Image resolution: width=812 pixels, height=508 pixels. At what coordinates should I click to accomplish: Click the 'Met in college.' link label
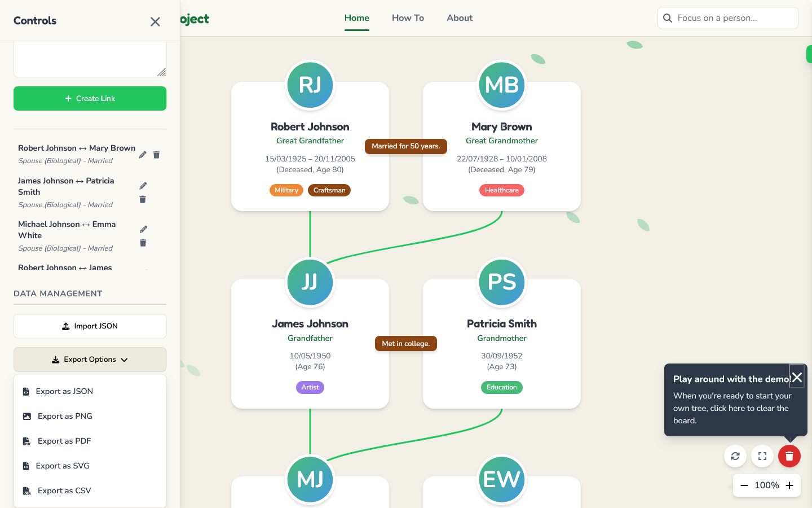pos(406,343)
